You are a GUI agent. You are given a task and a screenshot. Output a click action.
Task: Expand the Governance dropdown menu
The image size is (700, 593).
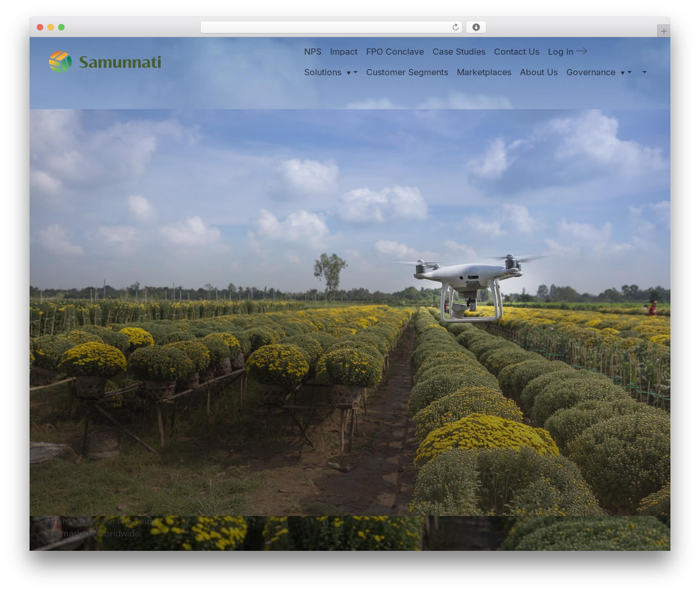(599, 72)
